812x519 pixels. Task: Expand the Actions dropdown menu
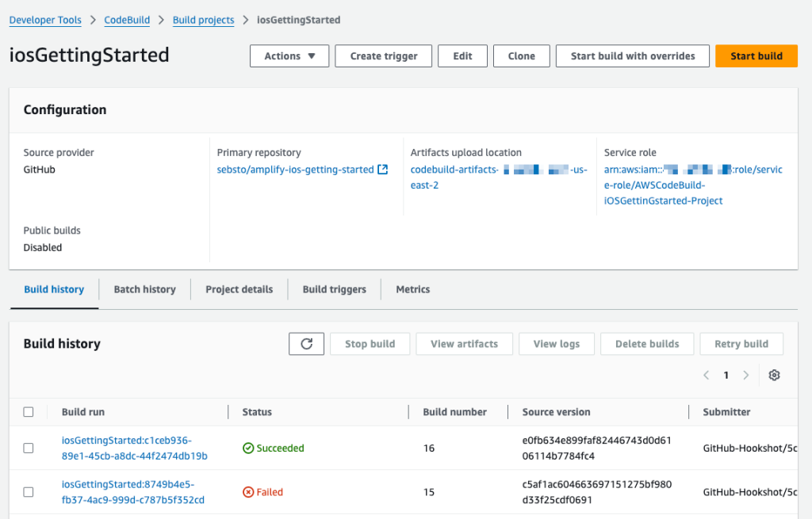coord(289,56)
